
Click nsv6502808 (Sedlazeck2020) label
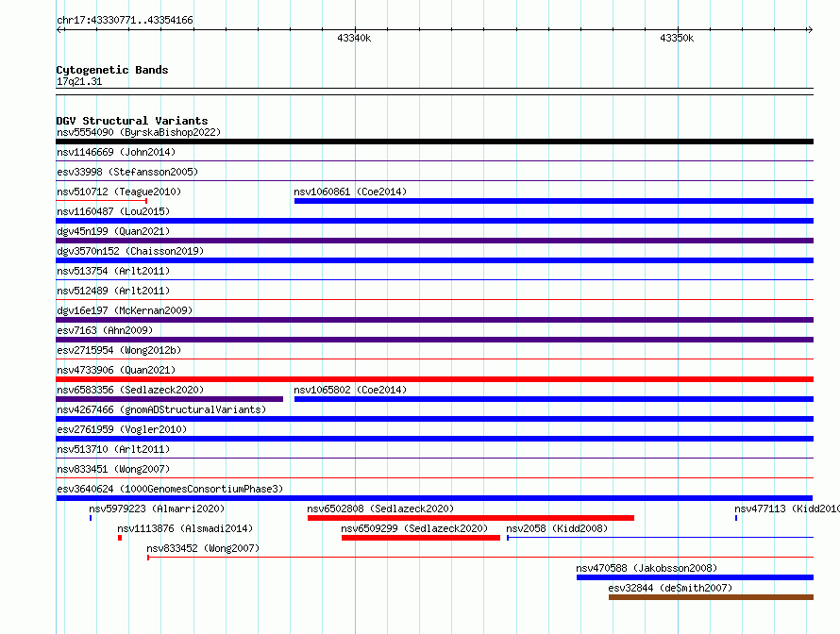coord(380,509)
